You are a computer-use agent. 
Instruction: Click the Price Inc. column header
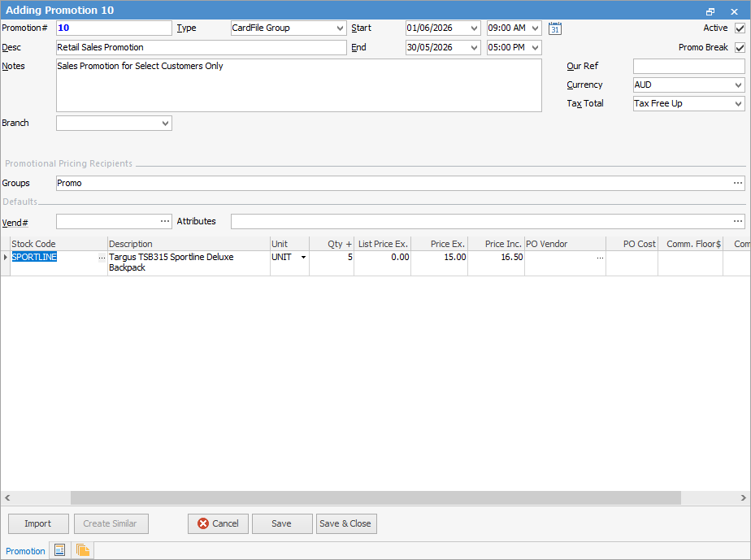[496, 244]
